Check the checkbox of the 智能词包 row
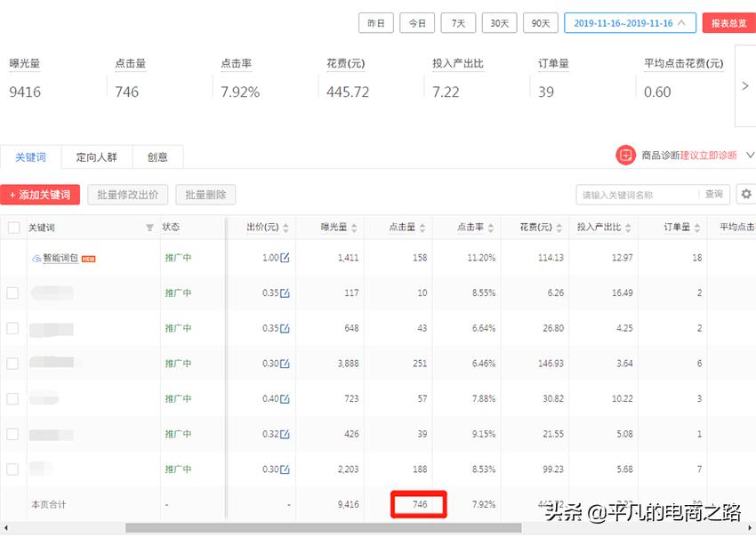Viewport: 756px width, 537px height. click(x=12, y=257)
